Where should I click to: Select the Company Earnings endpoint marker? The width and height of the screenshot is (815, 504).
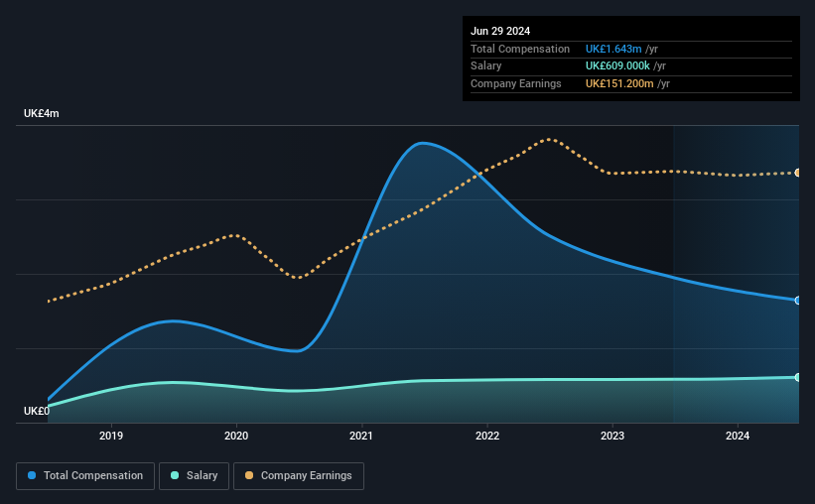tap(797, 173)
